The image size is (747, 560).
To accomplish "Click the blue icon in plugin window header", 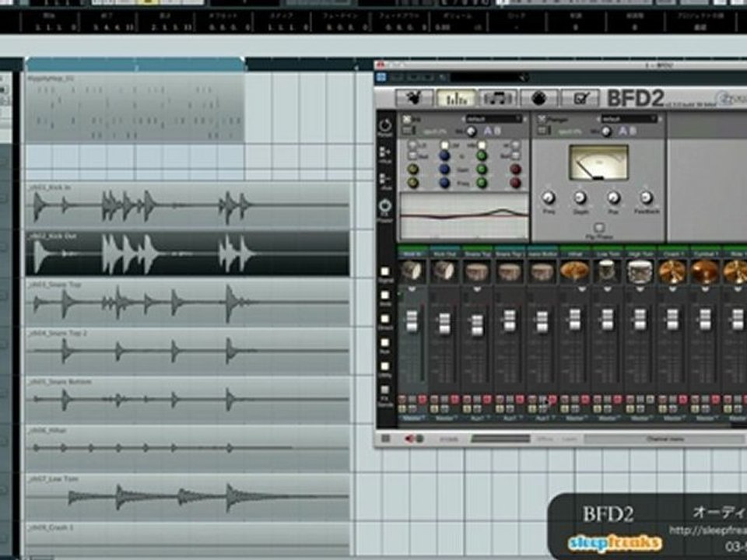I will [381, 77].
